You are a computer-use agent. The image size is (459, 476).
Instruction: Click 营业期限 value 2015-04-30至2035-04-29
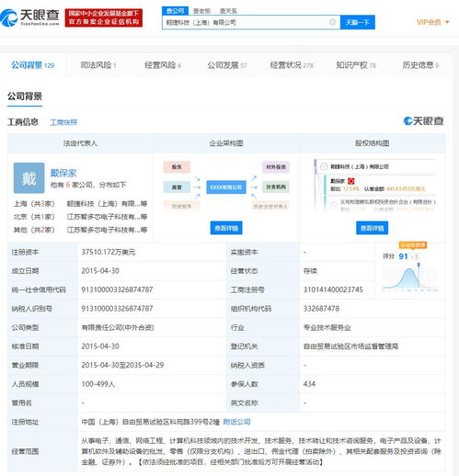tap(122, 365)
